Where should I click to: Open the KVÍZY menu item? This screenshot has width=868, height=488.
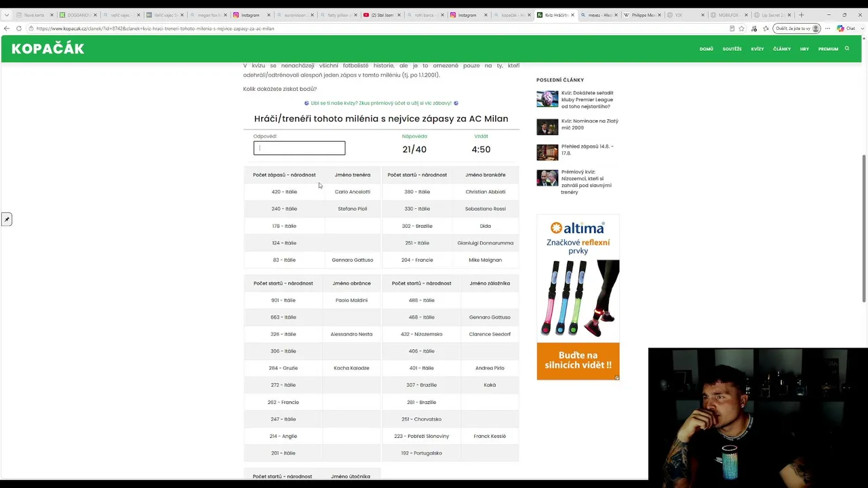point(757,49)
